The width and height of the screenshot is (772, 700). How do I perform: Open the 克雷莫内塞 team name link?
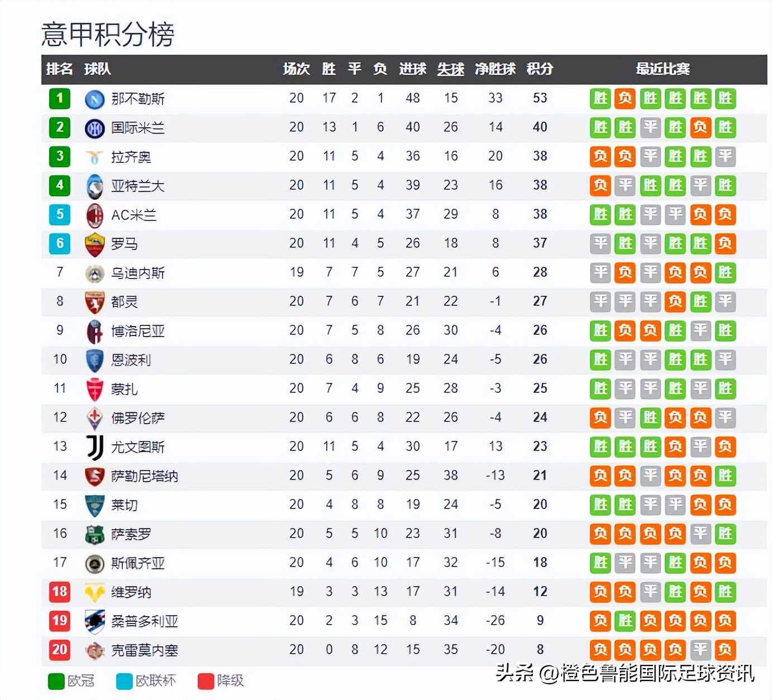[x=144, y=650]
